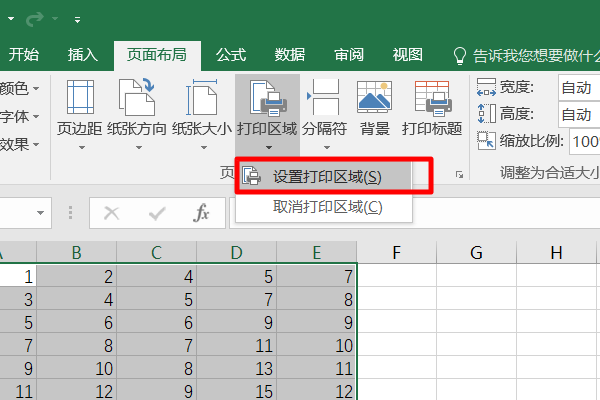Open the 数据 tab

click(x=290, y=55)
